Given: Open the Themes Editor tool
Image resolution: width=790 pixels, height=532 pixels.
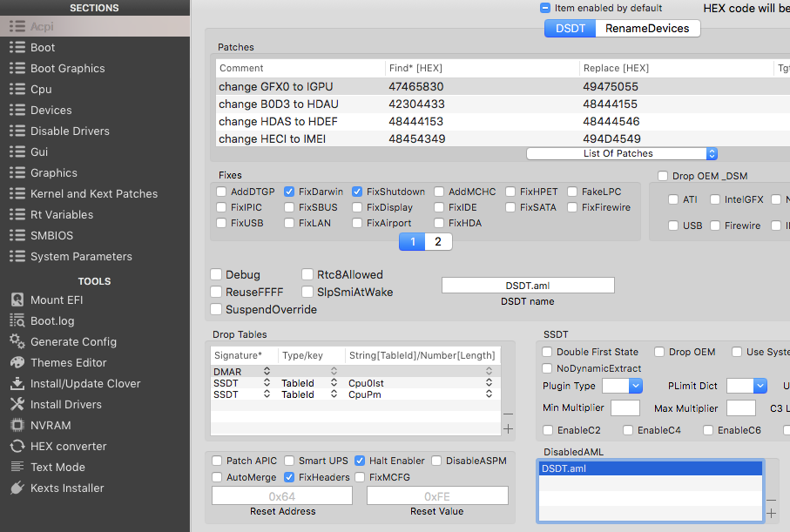Looking at the screenshot, I should pos(95,362).
